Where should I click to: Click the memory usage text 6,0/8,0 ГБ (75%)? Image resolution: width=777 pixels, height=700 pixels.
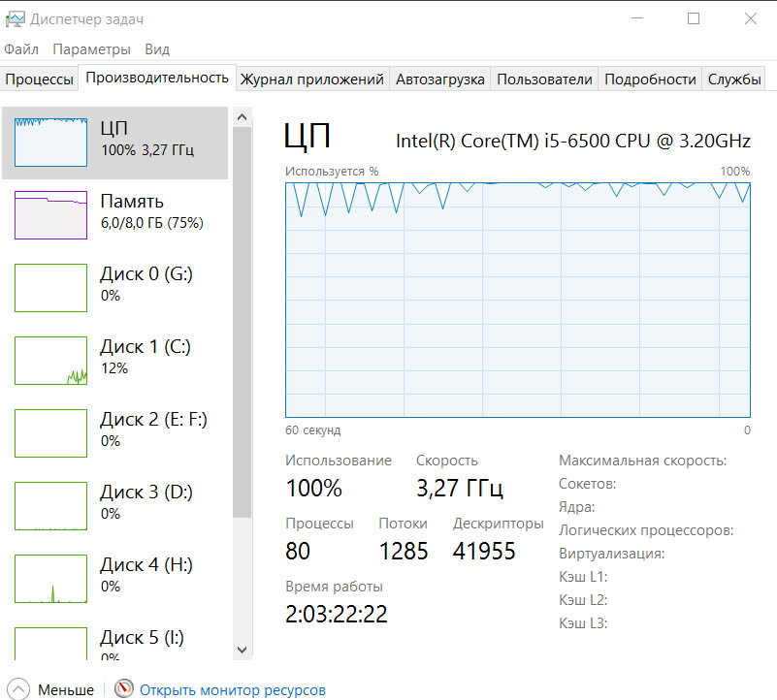point(152,223)
